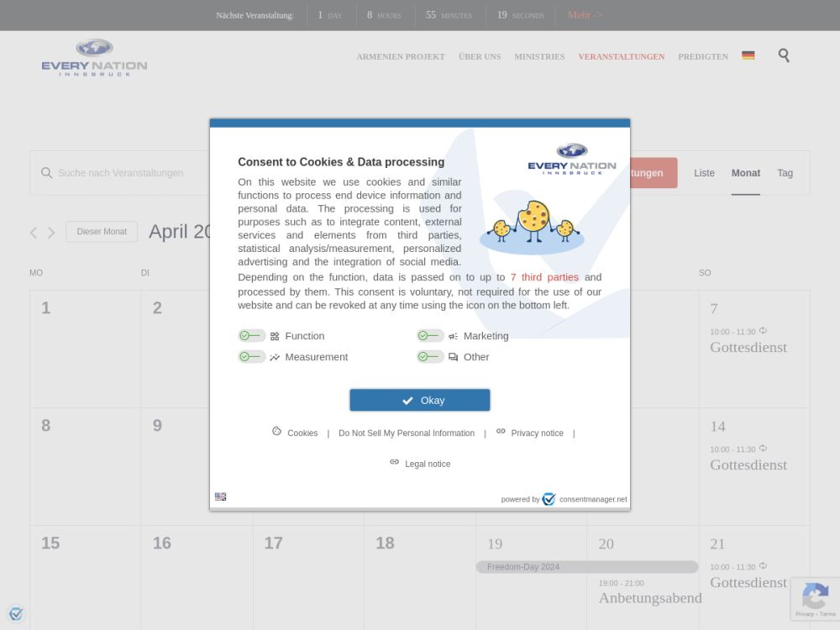Click the consentmanager.net checkmark logo

549,499
